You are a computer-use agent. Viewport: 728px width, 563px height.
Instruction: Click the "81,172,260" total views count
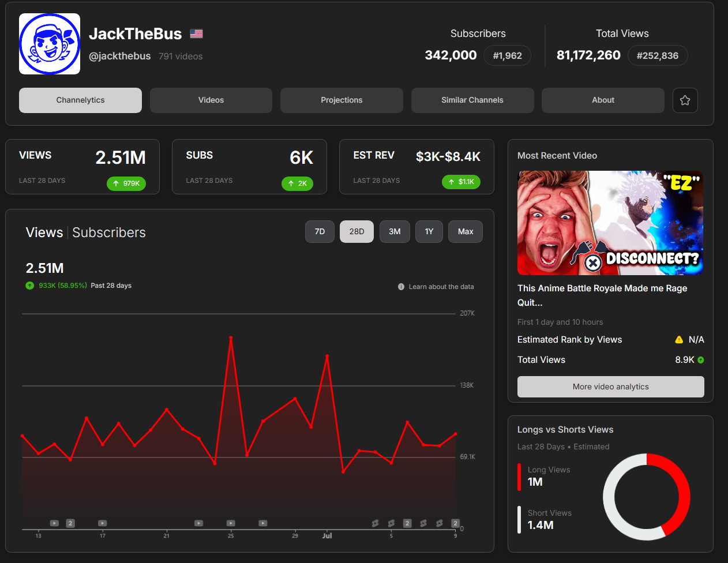(x=588, y=55)
